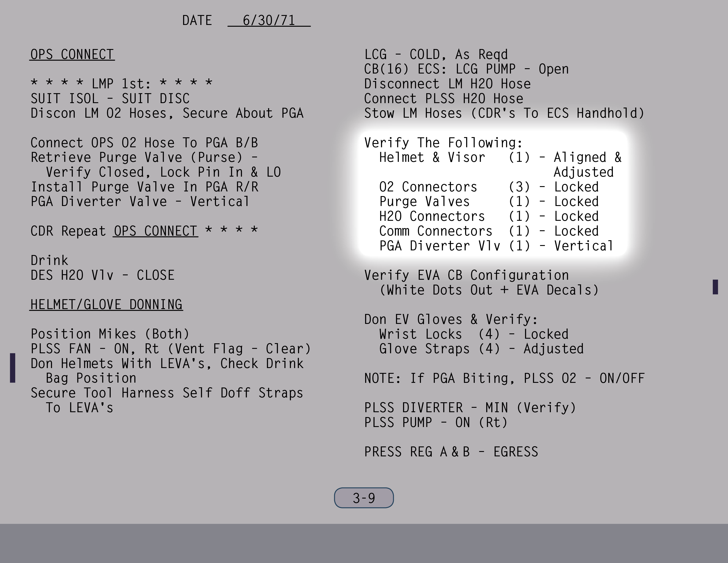Click the 'PLSS PUMP - ON (Rt)' step
The height and width of the screenshot is (563, 728).
436,423
